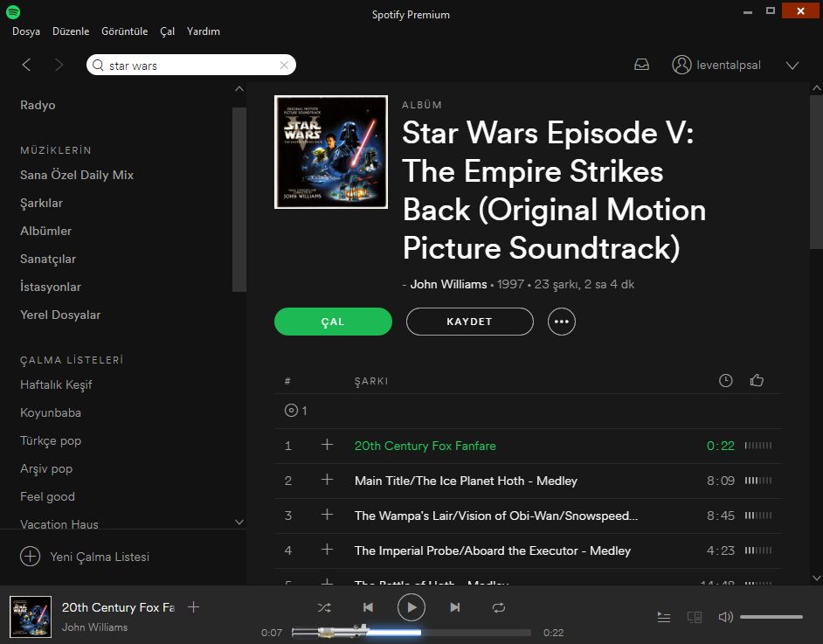Save now playing song with plus icon

click(x=194, y=607)
